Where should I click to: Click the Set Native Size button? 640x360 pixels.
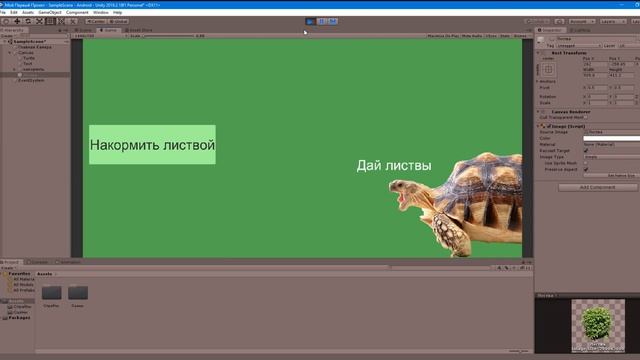611,176
